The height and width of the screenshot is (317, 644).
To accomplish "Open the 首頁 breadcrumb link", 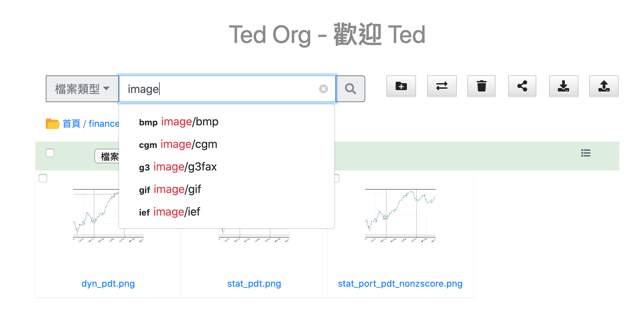I will [71, 124].
